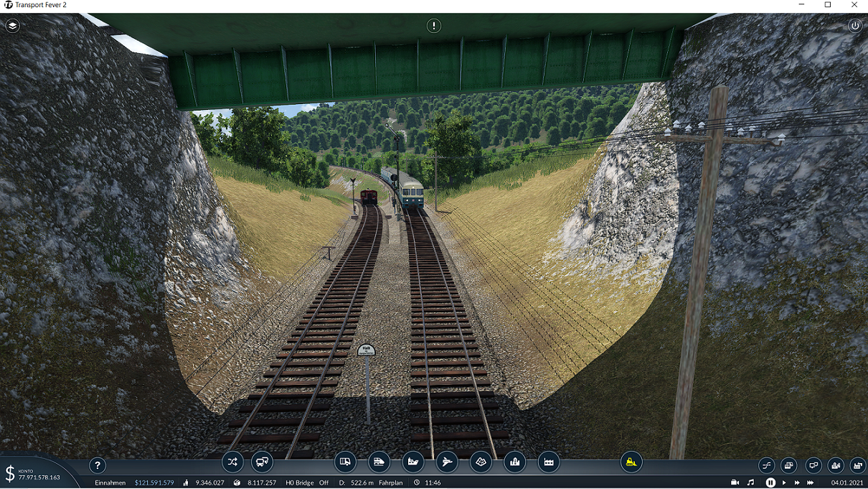Open the vehicles overview list icon
This screenshot has width=868, height=489.
pos(789,465)
